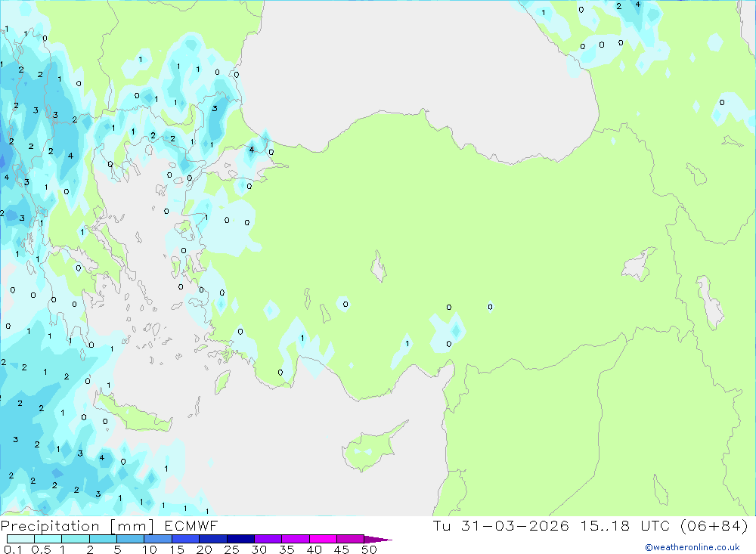Click the 2–5 mm legend color swatch
The height and width of the screenshot is (554, 756).
tap(103, 539)
